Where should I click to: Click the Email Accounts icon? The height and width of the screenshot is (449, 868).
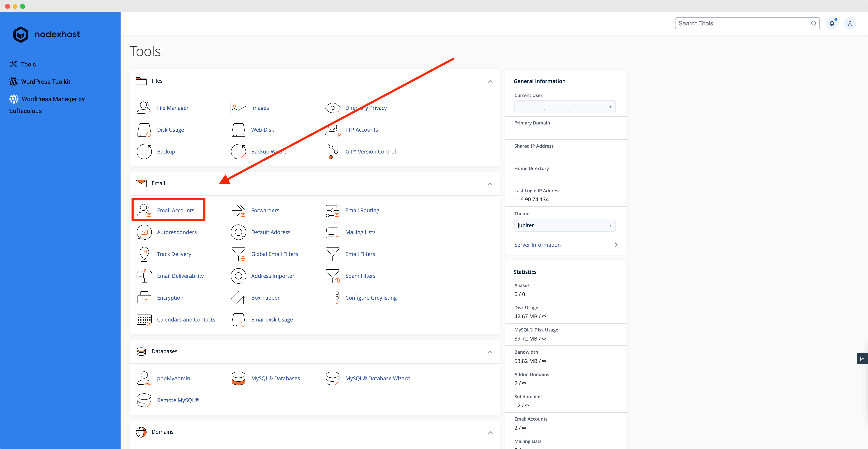coord(144,210)
